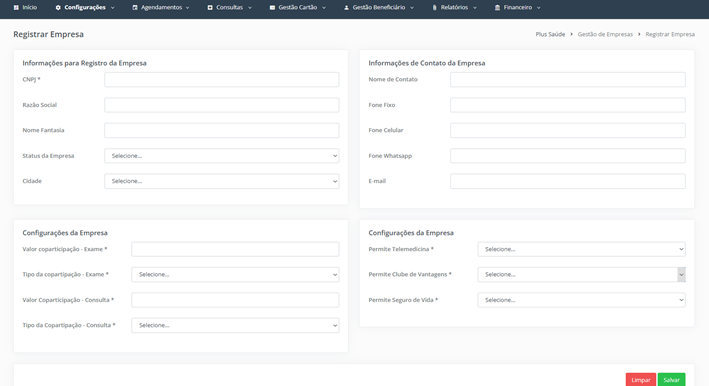Click 'Informações de Contato da Empresa' heading
Screen dimensions: 709x386
click(x=427, y=63)
